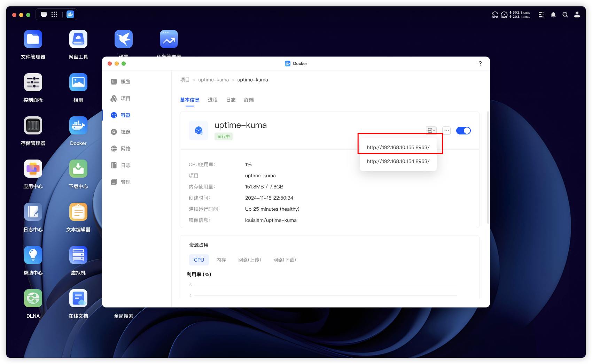Image resolution: width=592 pixels, height=364 pixels.
Task: Open the 文件管理器 desktop icon
Action: coord(33,39)
